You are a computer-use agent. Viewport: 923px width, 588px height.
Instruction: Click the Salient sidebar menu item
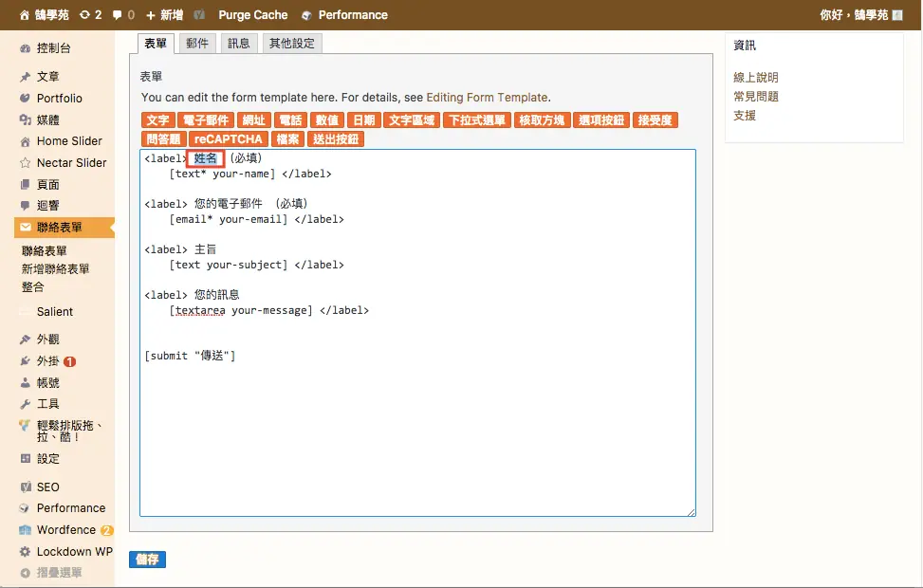(55, 312)
